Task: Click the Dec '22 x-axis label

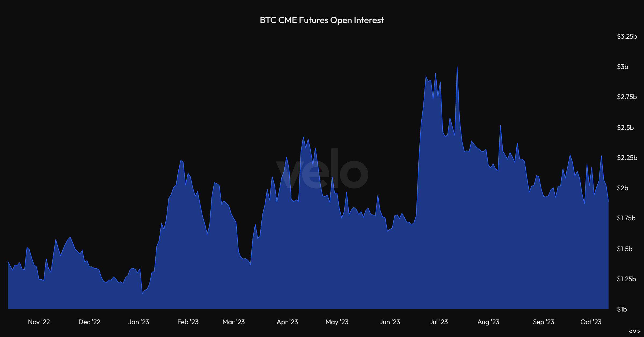Action: click(x=89, y=322)
